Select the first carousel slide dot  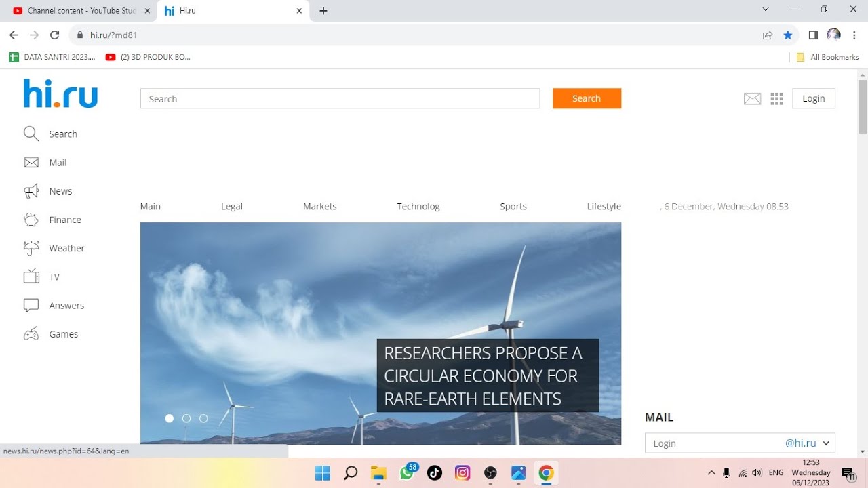[x=170, y=418]
